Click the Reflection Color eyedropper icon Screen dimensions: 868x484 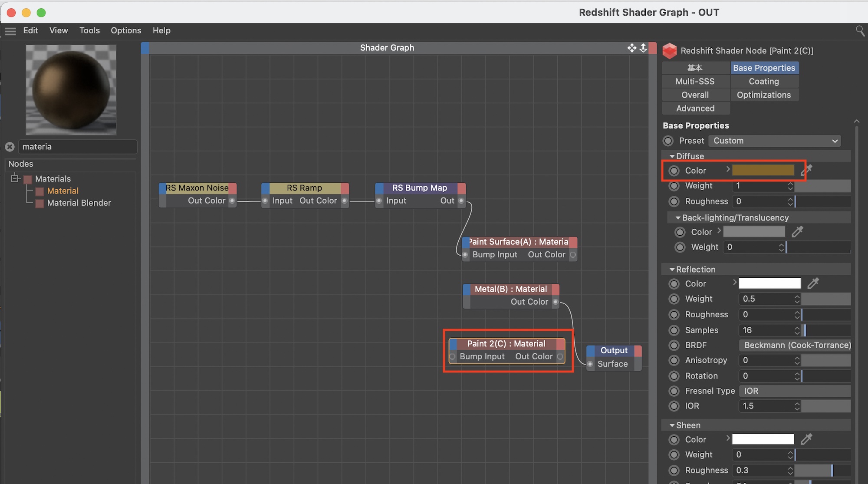pyautogui.click(x=813, y=283)
